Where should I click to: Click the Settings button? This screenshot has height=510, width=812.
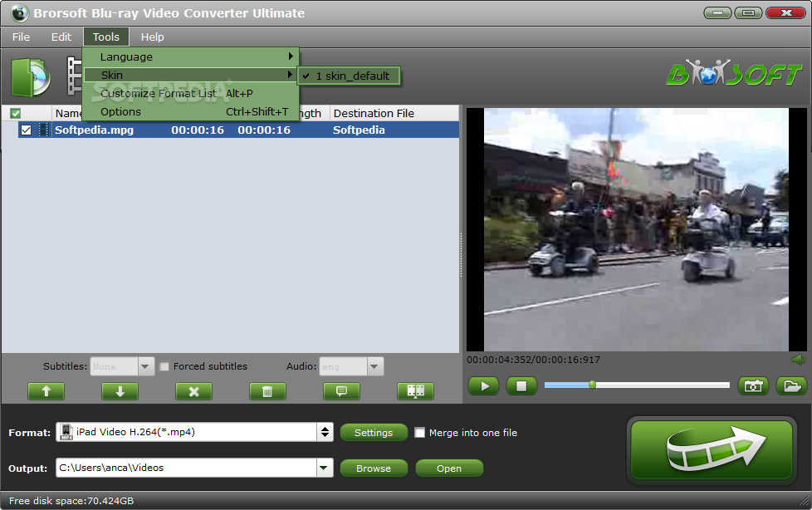[374, 432]
